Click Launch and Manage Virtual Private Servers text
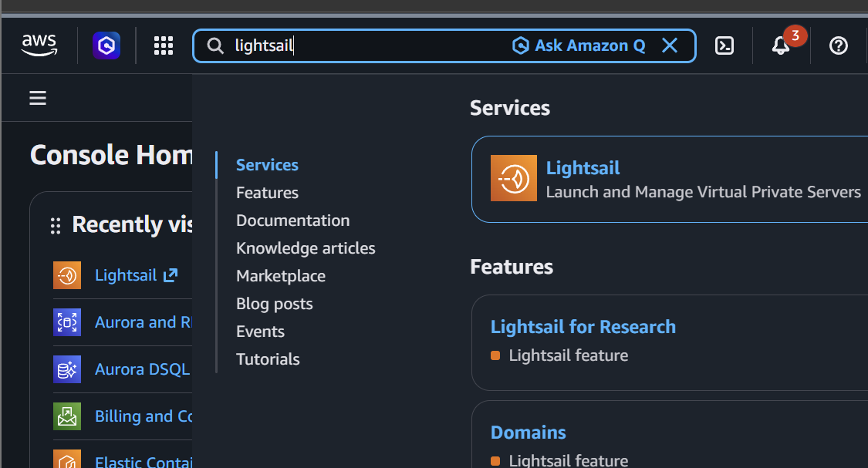The height and width of the screenshot is (468, 868). pos(703,192)
